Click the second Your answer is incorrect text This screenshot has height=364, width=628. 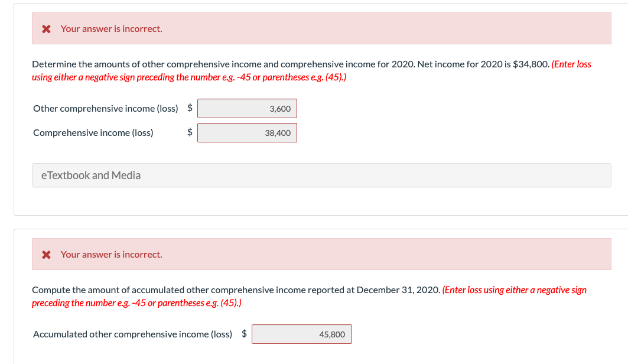pos(110,254)
